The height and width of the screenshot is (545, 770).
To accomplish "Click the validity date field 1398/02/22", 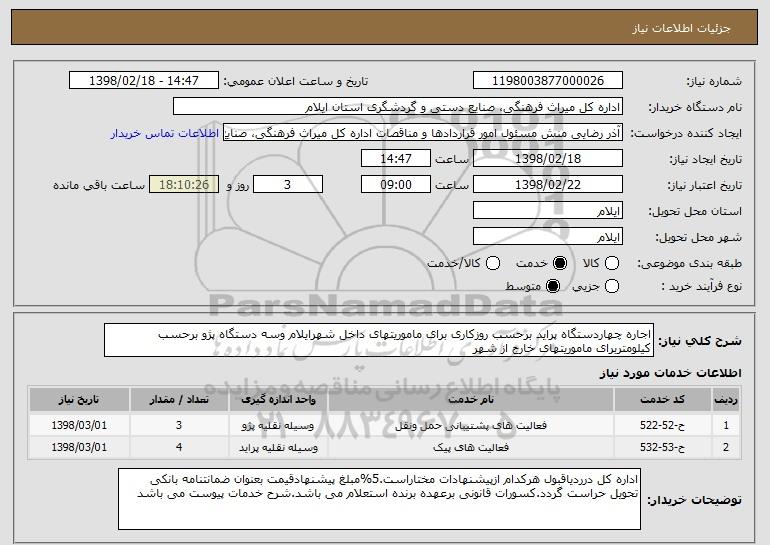I will click(548, 185).
